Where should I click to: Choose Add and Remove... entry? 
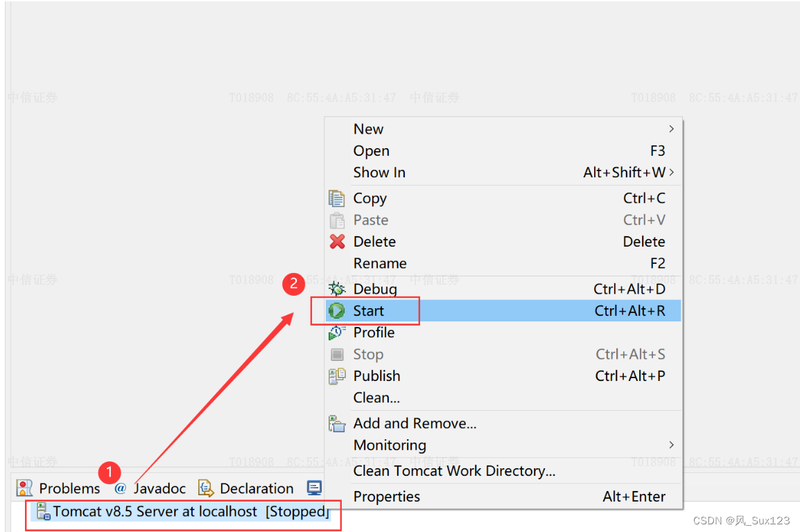tap(503, 423)
